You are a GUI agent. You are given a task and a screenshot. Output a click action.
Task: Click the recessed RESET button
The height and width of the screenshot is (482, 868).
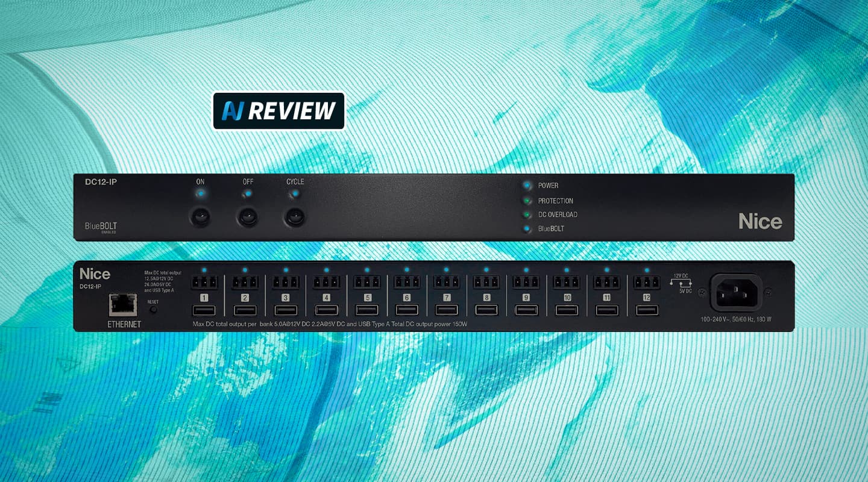click(x=153, y=309)
